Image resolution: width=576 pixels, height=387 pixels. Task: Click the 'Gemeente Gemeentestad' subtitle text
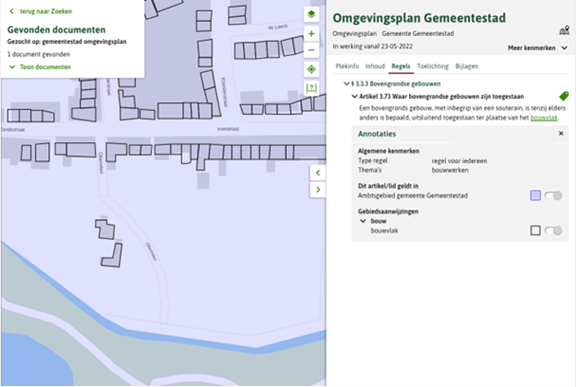click(418, 33)
